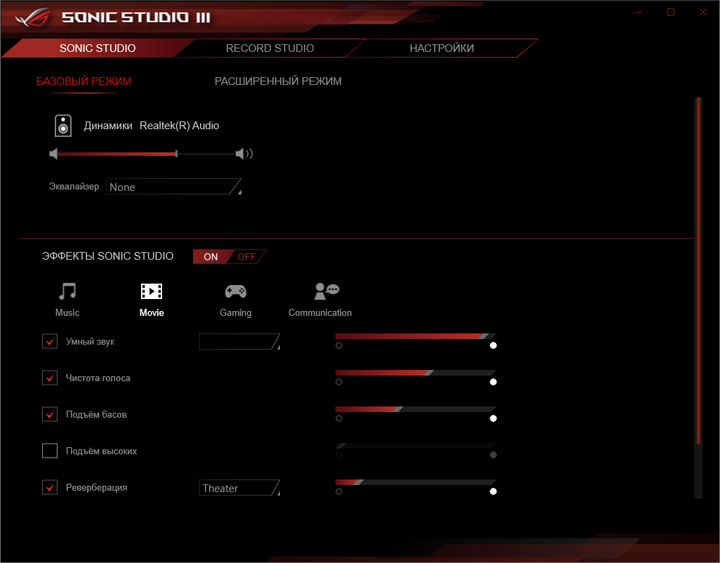Viewport: 720px width, 563px height.
Task: Uncheck the Чистота голоса checkbox
Action: click(x=50, y=378)
